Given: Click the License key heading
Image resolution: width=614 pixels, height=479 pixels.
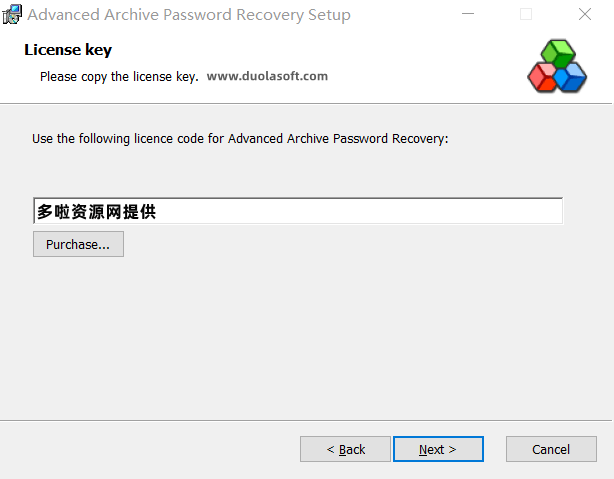Looking at the screenshot, I should coord(68,50).
